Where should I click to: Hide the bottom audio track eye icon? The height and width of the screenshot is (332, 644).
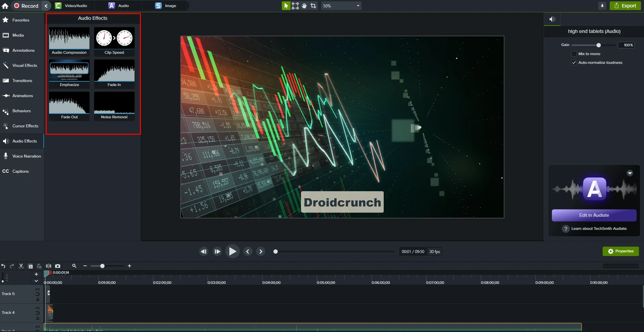point(37,327)
